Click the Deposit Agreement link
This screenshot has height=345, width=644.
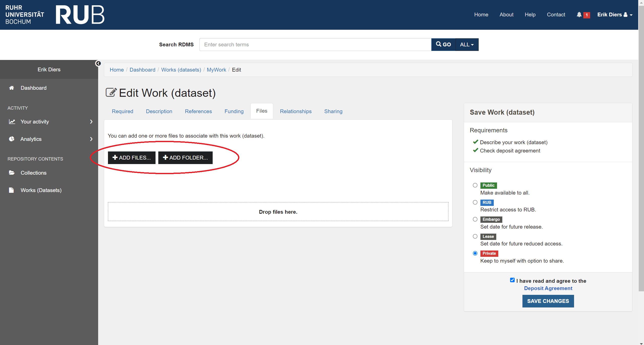tap(548, 288)
